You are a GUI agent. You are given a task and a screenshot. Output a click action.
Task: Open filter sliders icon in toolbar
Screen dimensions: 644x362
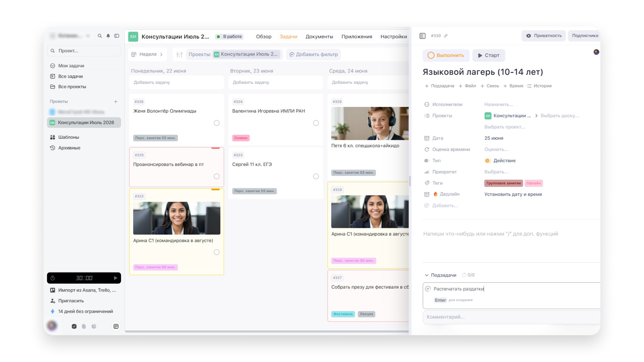tap(179, 54)
